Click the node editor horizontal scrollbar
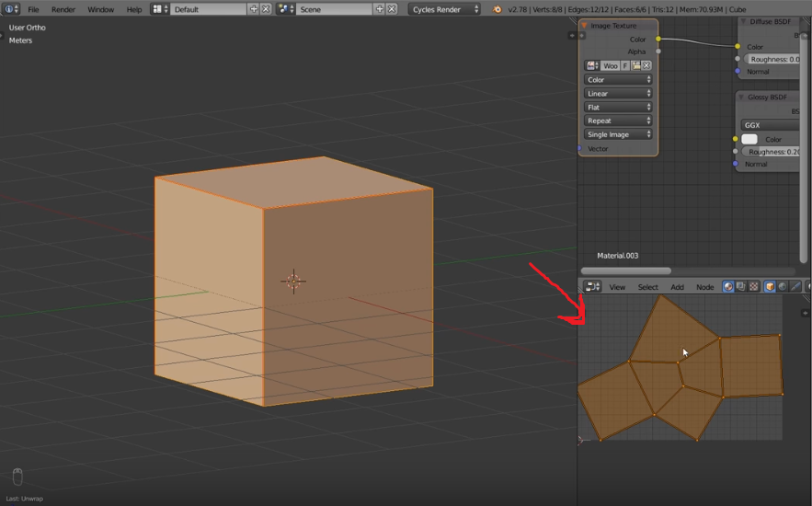 click(625, 270)
